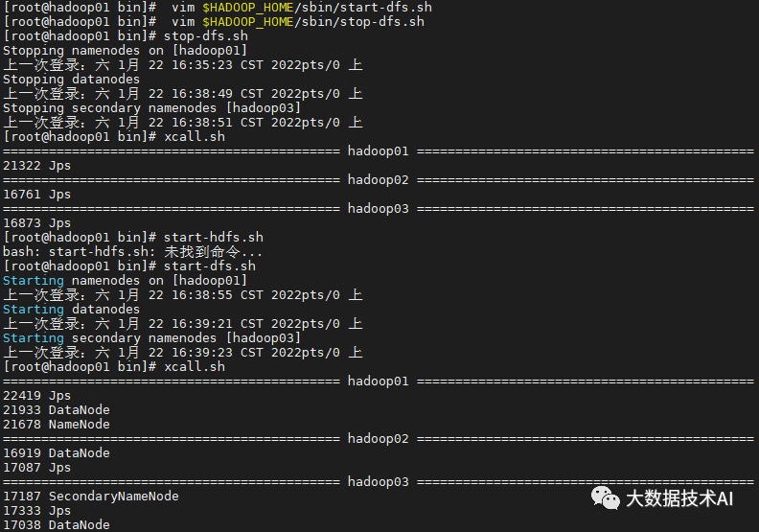Click the WeChat logo watermark icon
The image size is (759, 532).
605,497
